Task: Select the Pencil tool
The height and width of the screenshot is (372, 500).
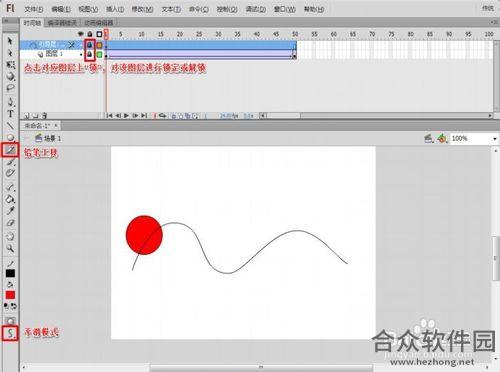Action: [x=10, y=150]
